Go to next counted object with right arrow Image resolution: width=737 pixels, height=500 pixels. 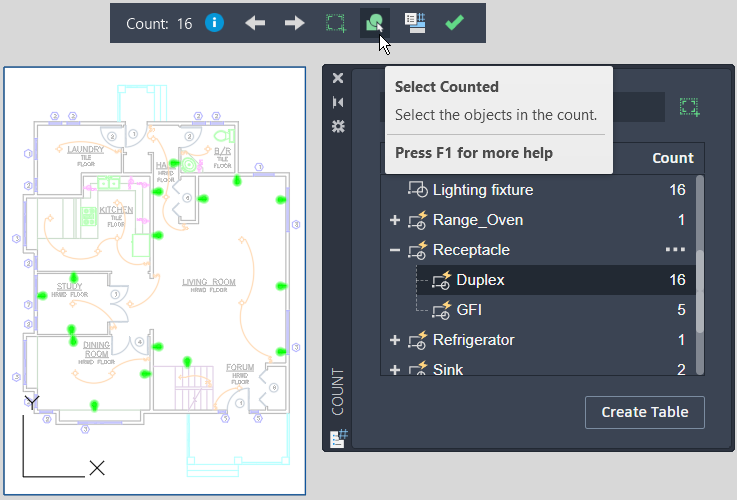(294, 23)
